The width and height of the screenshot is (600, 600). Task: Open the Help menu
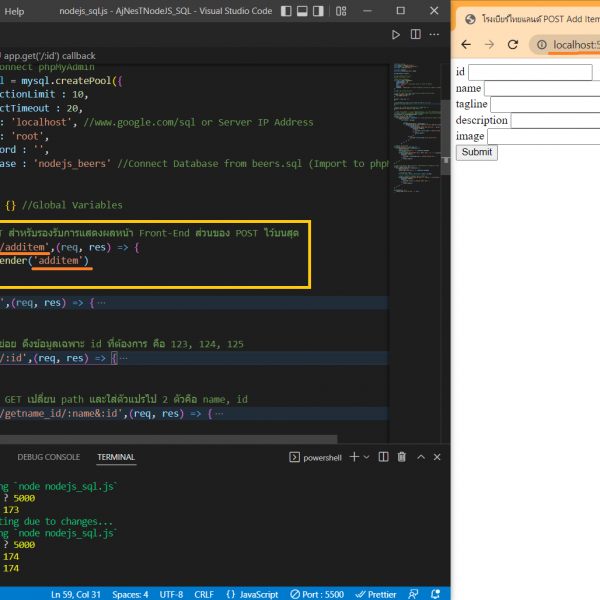click(14, 11)
